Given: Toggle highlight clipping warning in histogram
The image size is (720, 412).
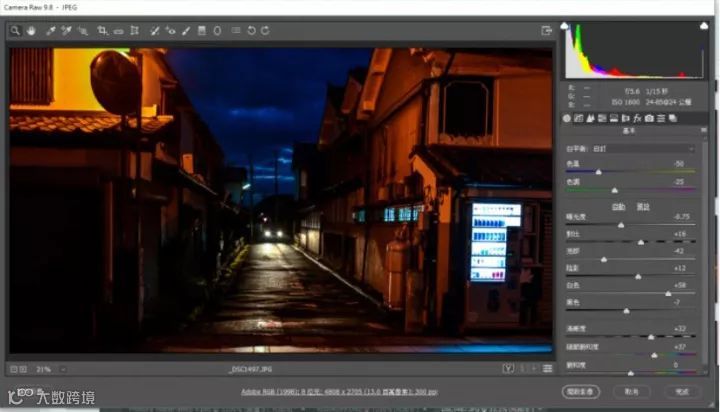Looking at the screenshot, I should click(703, 26).
